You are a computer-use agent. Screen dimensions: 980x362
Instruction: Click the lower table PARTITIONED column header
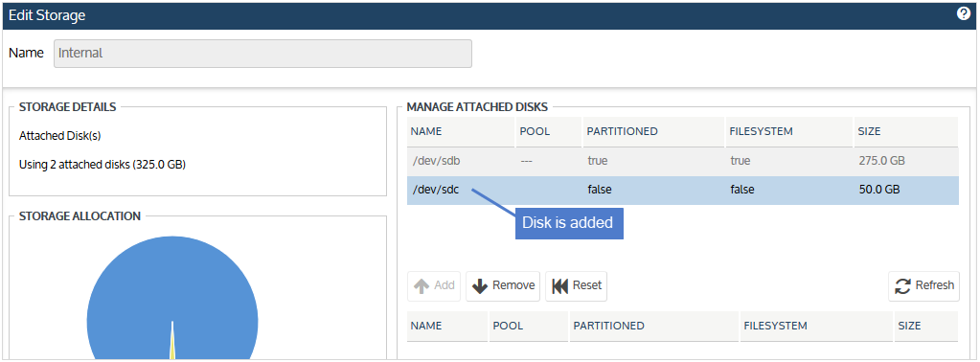pos(654,327)
